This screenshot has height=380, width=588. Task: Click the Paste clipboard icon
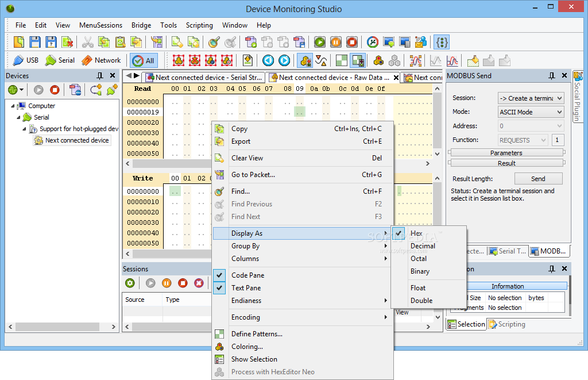coord(120,42)
